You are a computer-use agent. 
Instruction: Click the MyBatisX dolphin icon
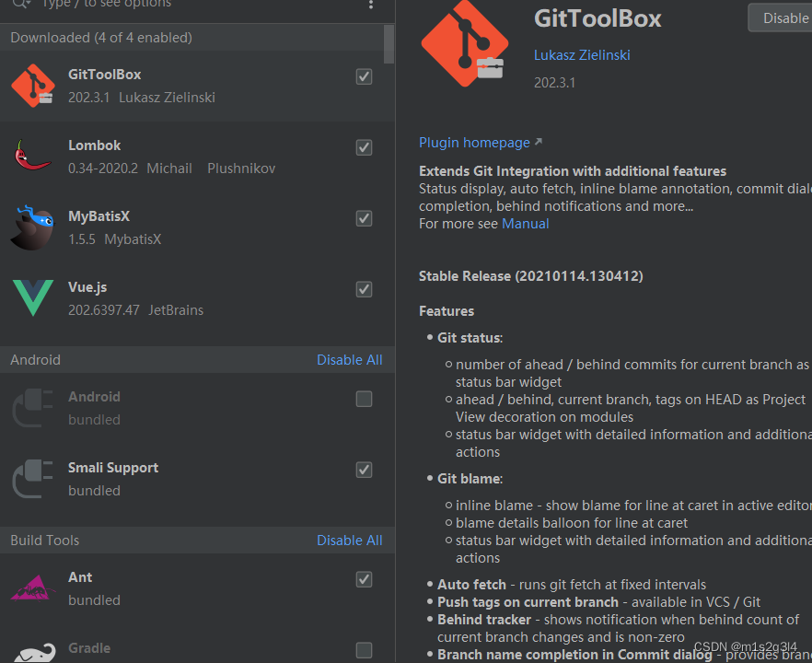pyautogui.click(x=32, y=226)
